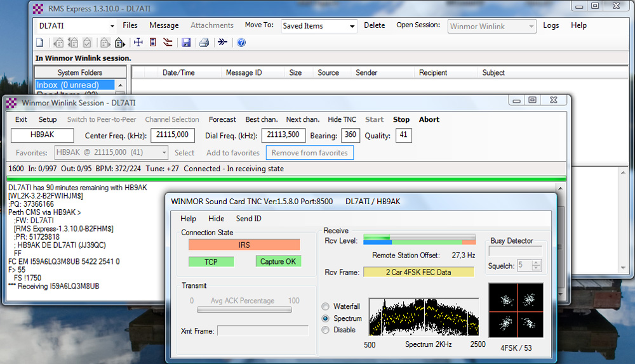The width and height of the screenshot is (635, 364).
Task: Click the new message icon
Action: click(x=39, y=43)
